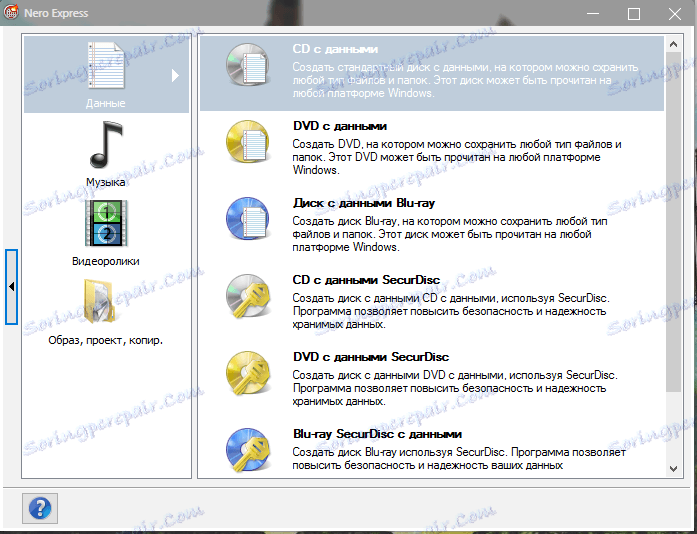Screen dimensions: 697x534
Task: Choose DVD с данными SecurDisc title
Action: click(371, 357)
